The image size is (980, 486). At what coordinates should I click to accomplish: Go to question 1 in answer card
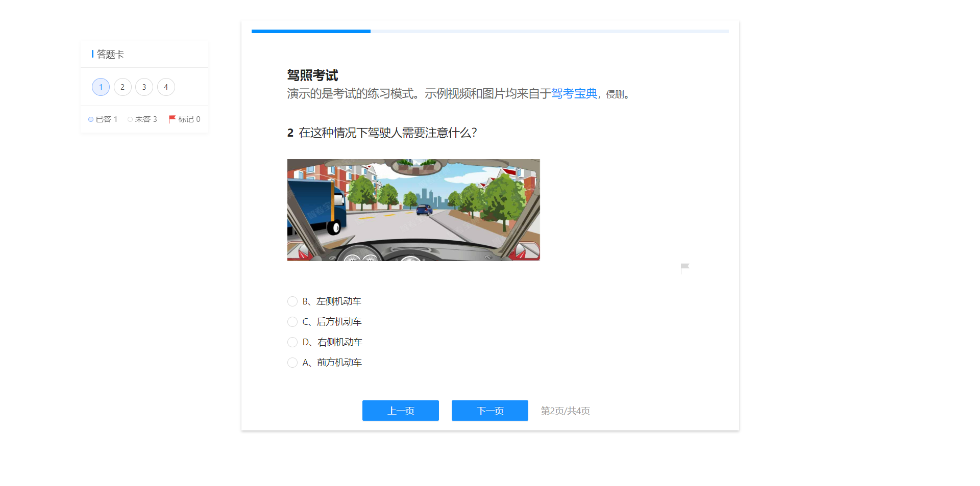101,87
